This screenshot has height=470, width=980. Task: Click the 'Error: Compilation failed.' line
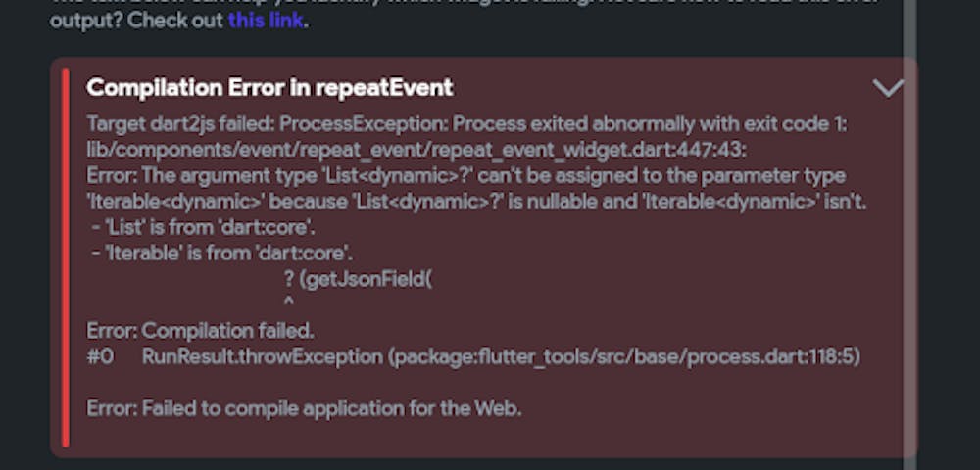pos(200,331)
